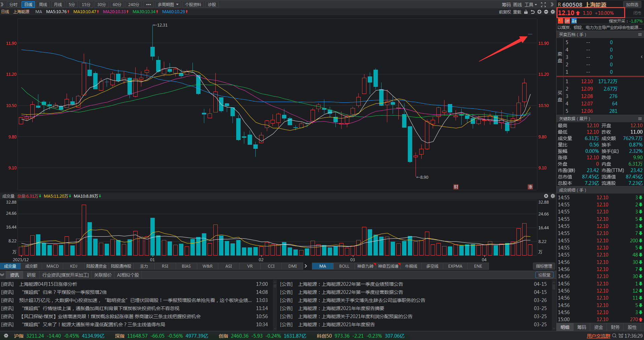The width and height of the screenshot is (644, 340).
Task: Open the 论股堂 forum button
Action: (544, 275)
